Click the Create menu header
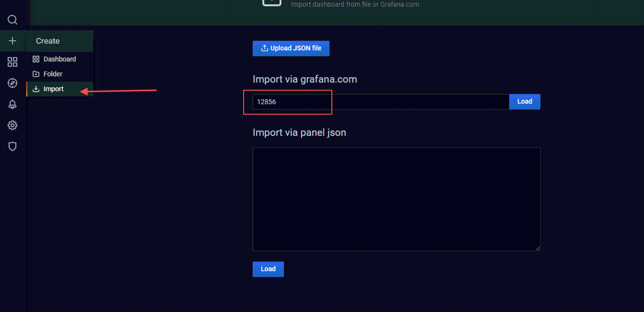Image resolution: width=644 pixels, height=312 pixels. (60, 41)
